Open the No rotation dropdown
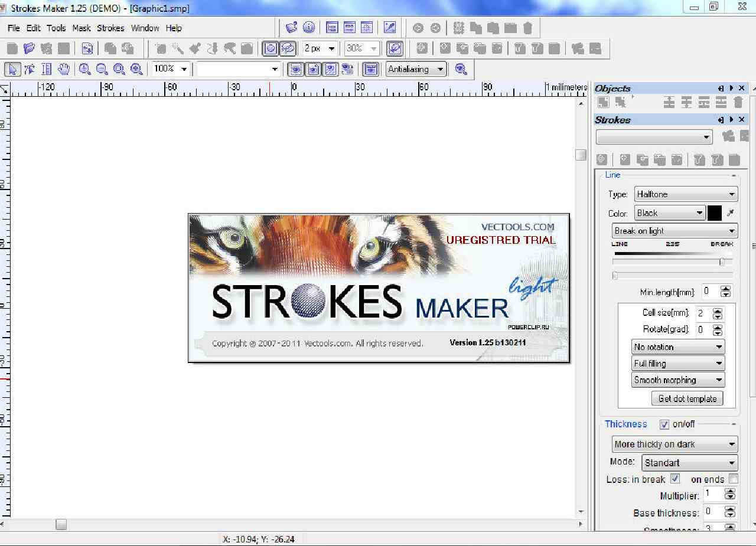Image resolution: width=756 pixels, height=546 pixels. tap(678, 347)
